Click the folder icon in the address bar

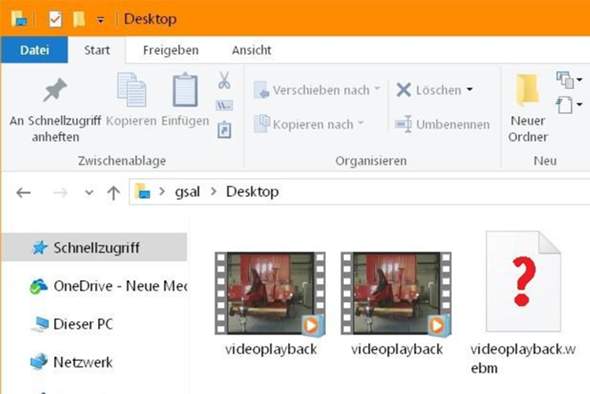(143, 192)
